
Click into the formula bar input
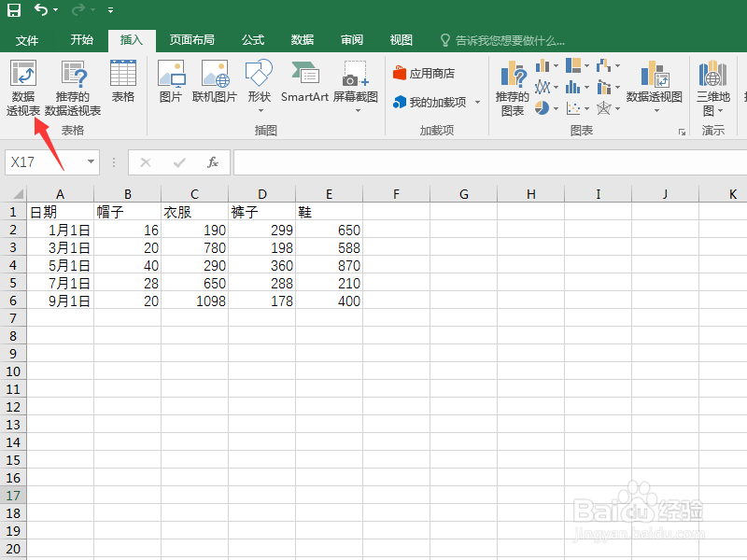[490, 162]
